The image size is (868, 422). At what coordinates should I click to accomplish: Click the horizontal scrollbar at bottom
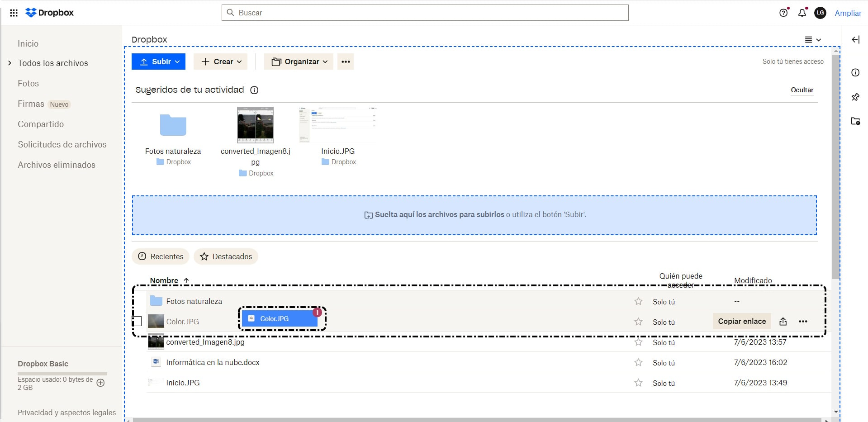(x=477, y=420)
